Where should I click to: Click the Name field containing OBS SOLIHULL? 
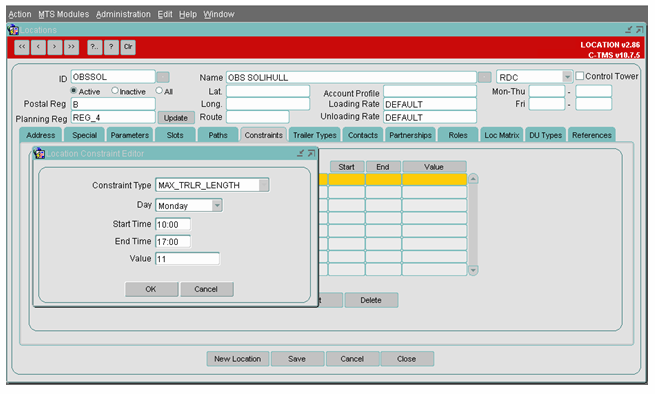pos(351,77)
